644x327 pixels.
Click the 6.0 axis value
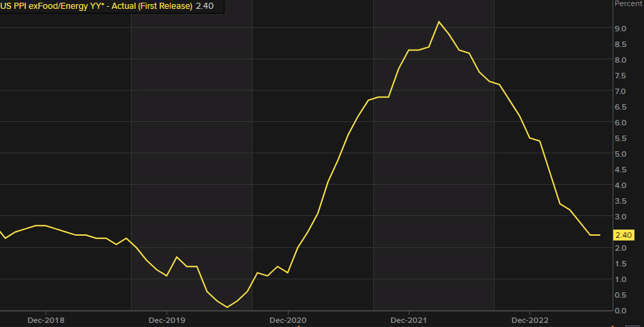click(621, 123)
